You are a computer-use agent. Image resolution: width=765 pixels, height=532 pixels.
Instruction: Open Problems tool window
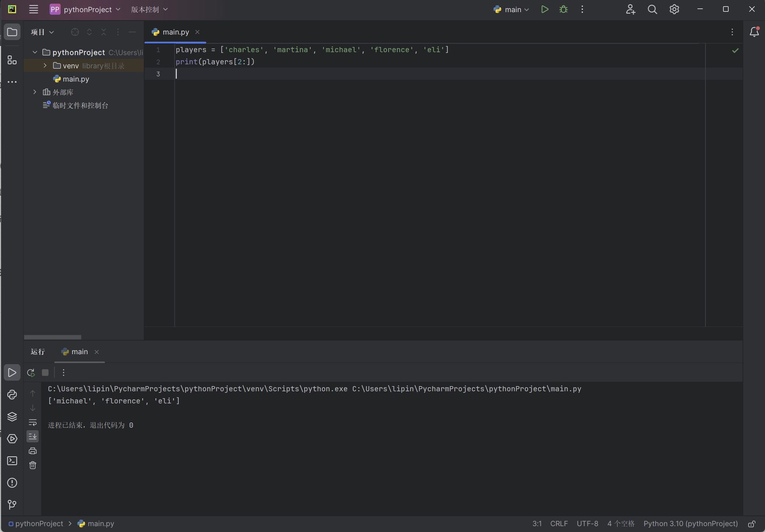coord(12,483)
